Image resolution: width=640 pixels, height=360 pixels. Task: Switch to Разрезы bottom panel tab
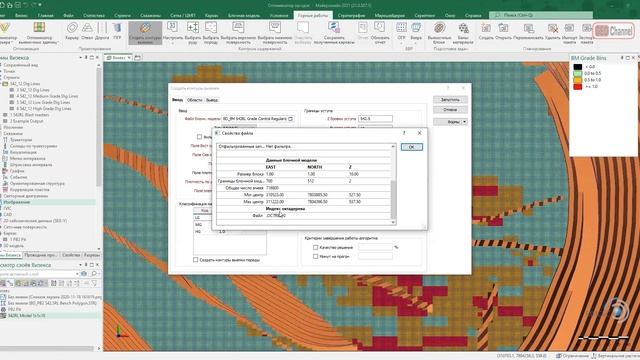(91, 255)
